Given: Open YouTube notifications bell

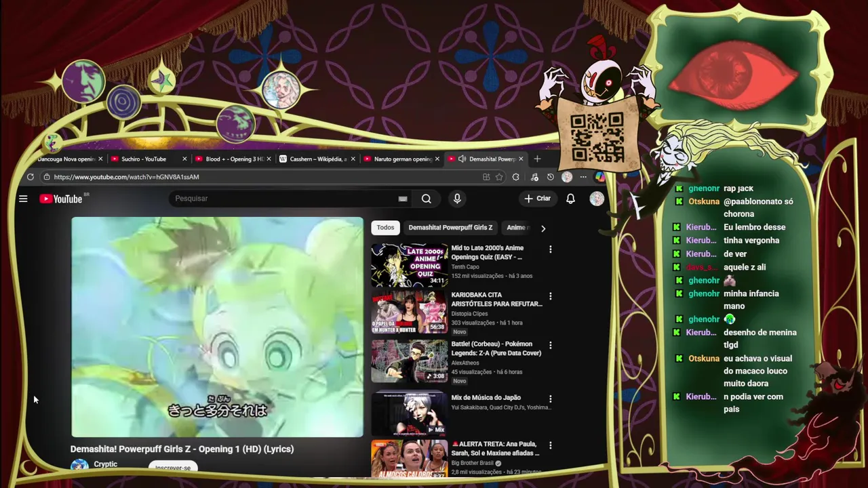Looking at the screenshot, I should 570,199.
